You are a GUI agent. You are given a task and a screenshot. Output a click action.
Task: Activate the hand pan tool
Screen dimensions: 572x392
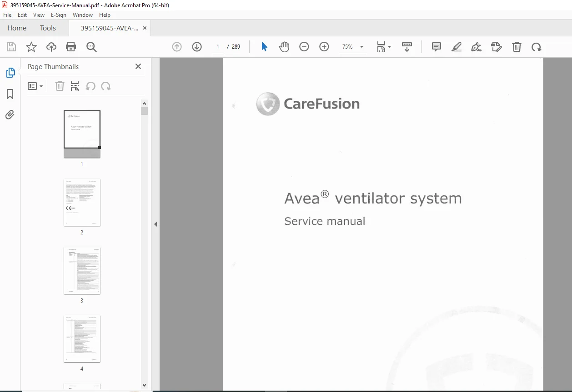tap(284, 47)
